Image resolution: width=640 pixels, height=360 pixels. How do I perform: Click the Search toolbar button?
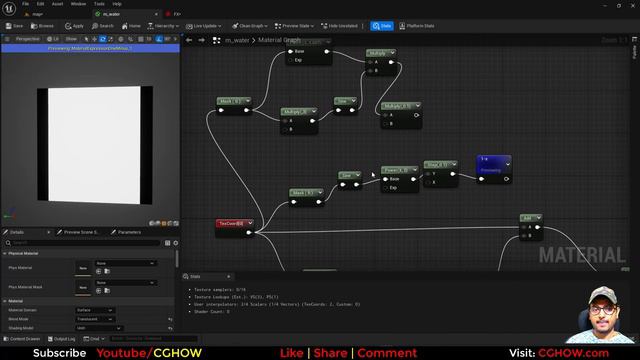[103, 26]
